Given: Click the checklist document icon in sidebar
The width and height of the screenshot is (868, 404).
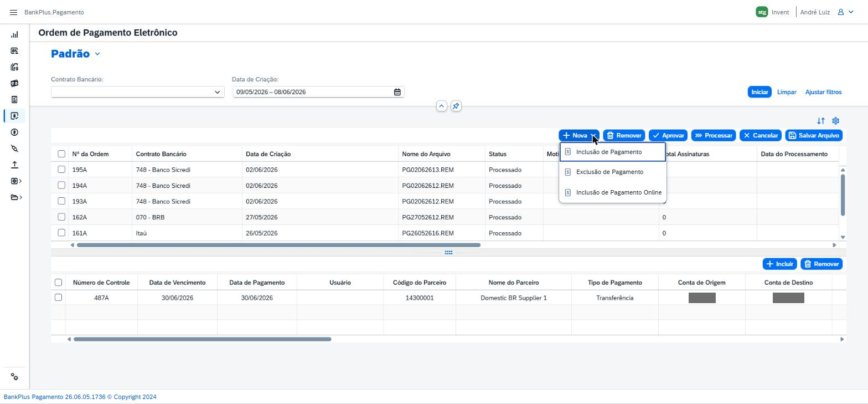Looking at the screenshot, I should 14,100.
